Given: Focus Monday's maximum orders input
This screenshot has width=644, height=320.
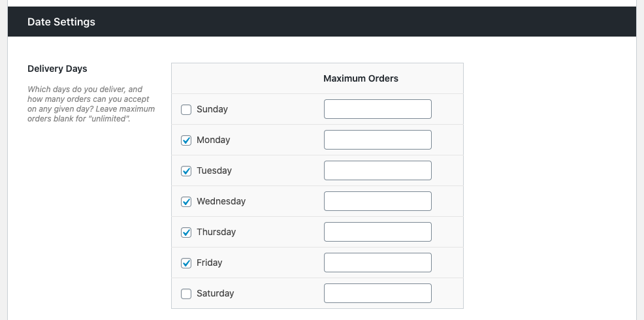Looking at the screenshot, I should tap(378, 140).
